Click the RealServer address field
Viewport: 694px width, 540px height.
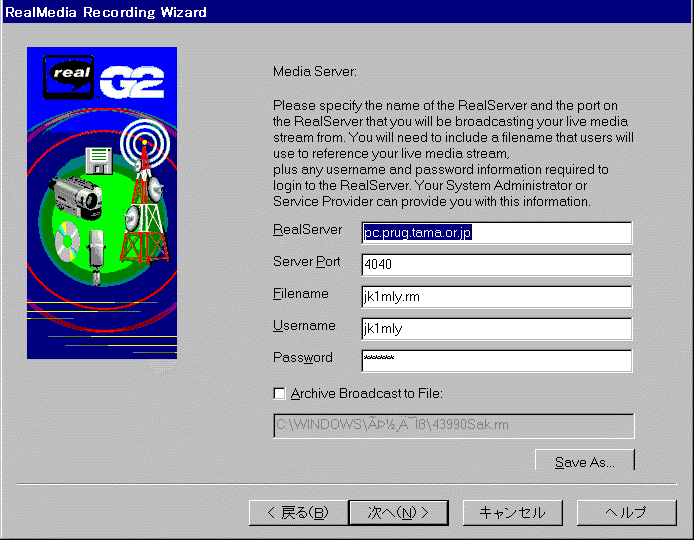[497, 233]
